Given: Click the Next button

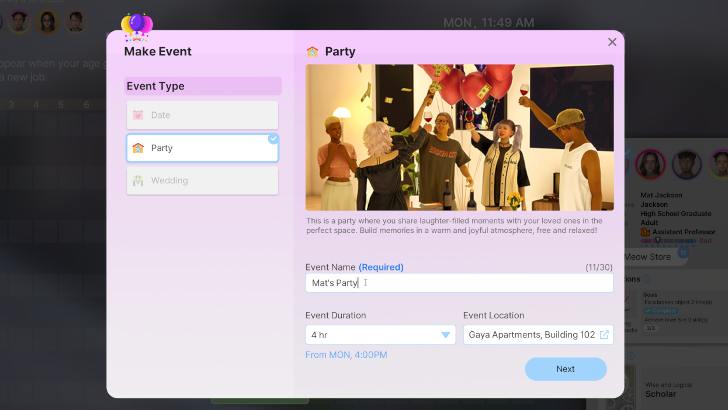Looking at the screenshot, I should click(x=566, y=369).
